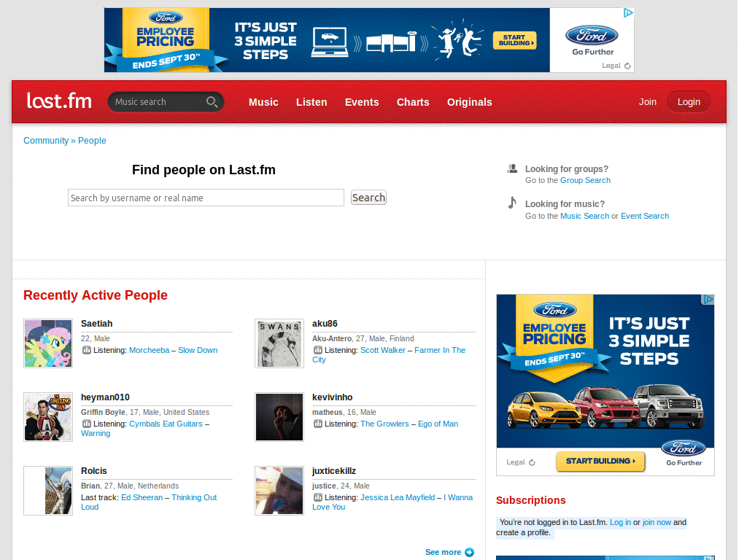
Task: Open the Music menu
Action: tap(263, 102)
